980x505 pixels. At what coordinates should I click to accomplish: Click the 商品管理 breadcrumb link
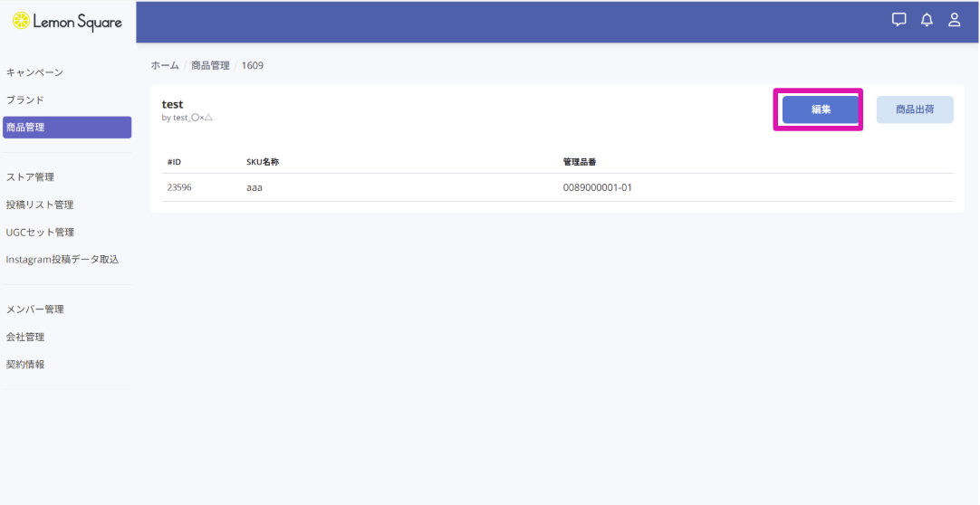(210, 66)
